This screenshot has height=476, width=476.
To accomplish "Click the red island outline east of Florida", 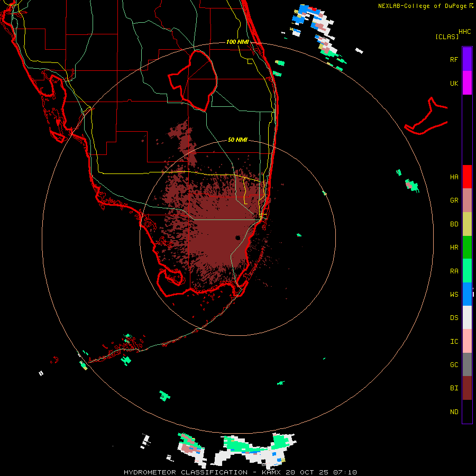I will 426,116.
